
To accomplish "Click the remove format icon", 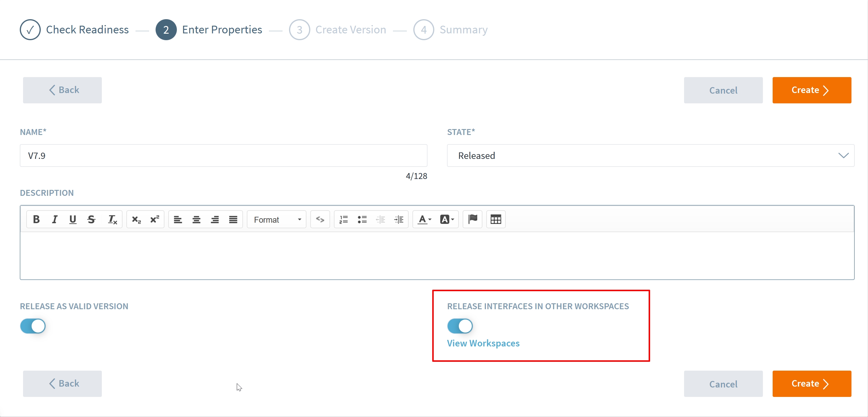I will coord(112,219).
